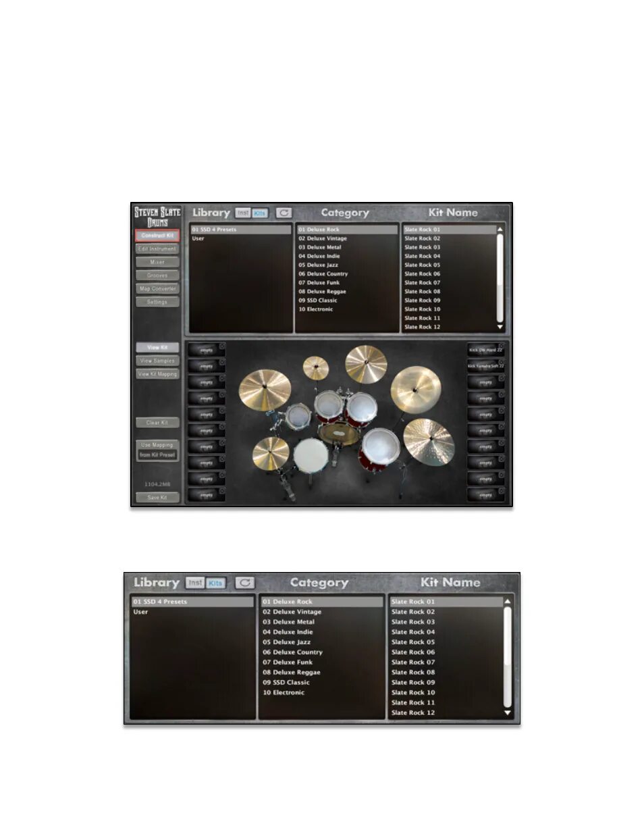This screenshot has height=834, width=644.
Task: Switch to the Grooves page
Action: [157, 276]
